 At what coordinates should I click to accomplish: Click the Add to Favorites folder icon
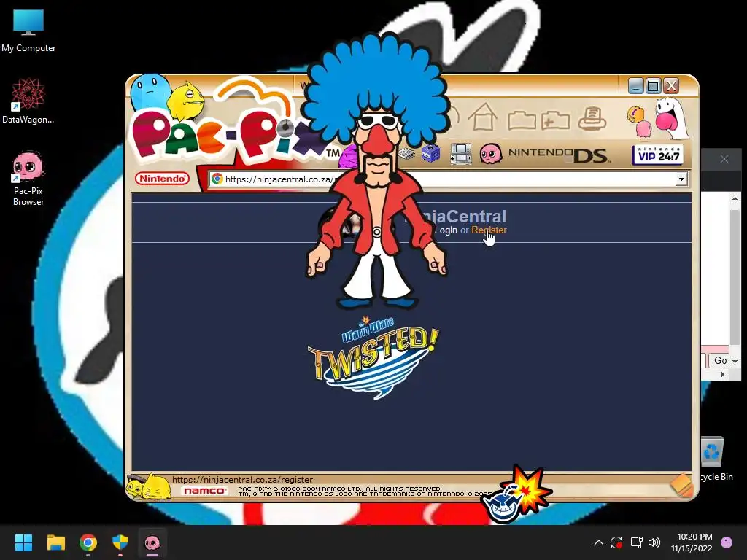(555, 120)
